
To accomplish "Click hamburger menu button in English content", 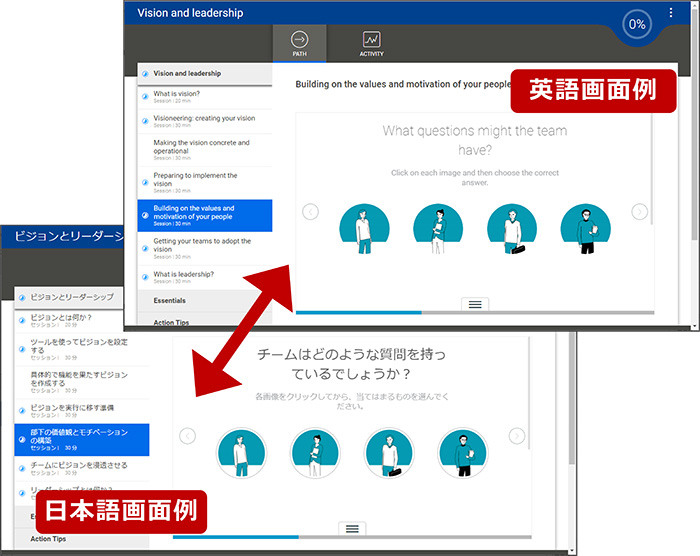I will tap(475, 304).
